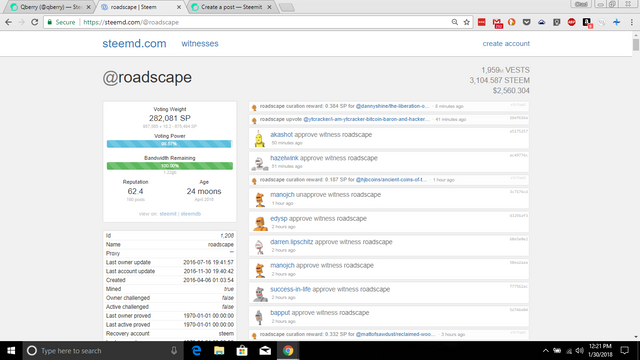Open the Mail app from the taskbar
640x360 pixels.
[x=265, y=351]
